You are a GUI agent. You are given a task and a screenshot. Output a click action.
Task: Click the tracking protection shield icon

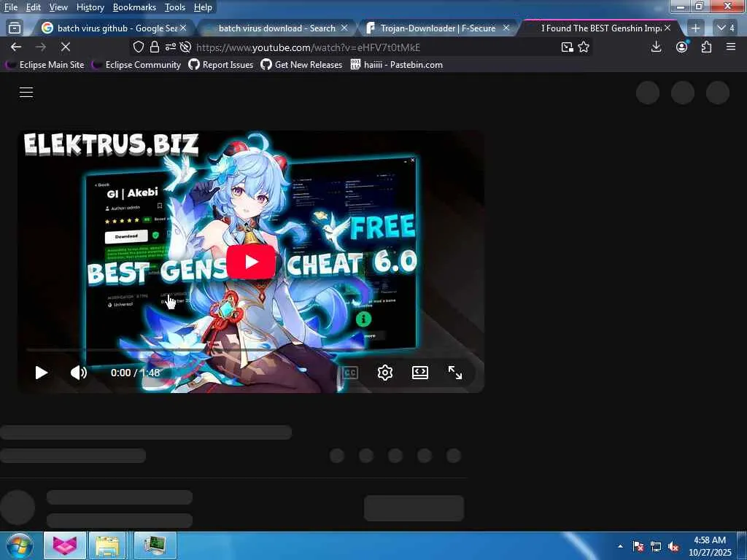point(138,47)
